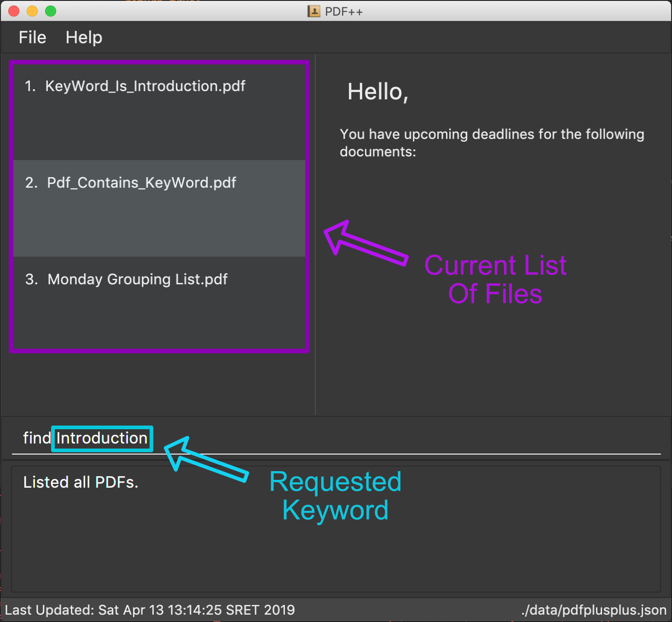Click the Requested Keyword annotation label
This screenshot has height=622, width=672.
[x=336, y=496]
